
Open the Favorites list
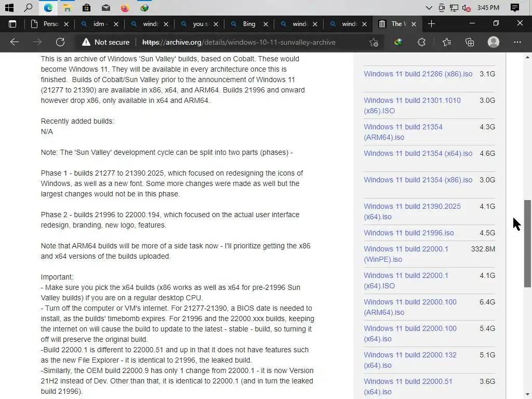click(447, 42)
